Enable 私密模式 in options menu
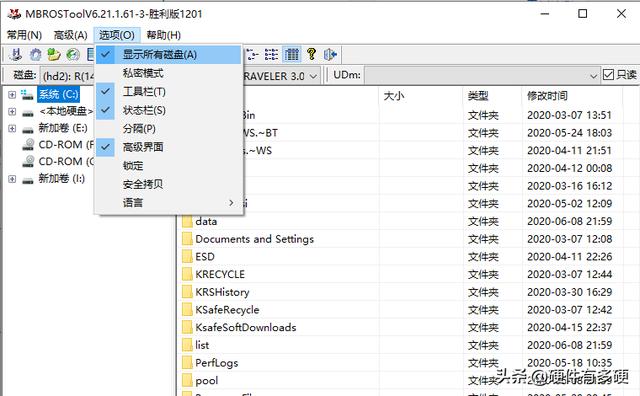 [x=169, y=73]
